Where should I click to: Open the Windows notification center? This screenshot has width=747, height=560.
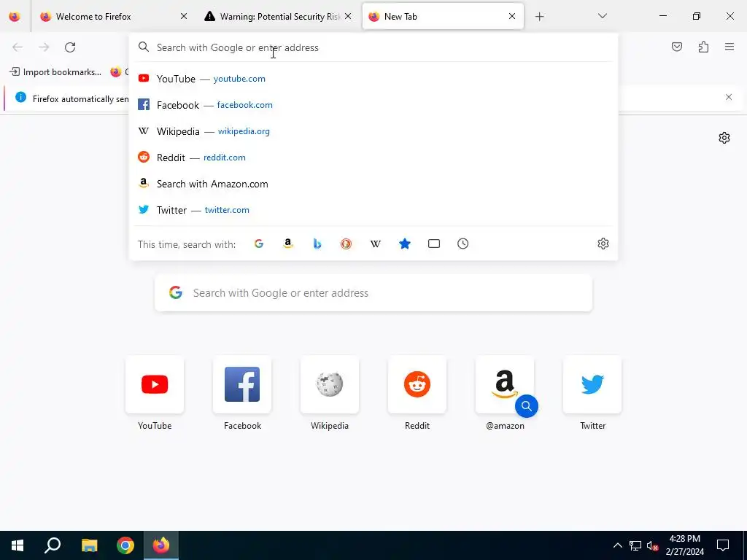point(723,545)
